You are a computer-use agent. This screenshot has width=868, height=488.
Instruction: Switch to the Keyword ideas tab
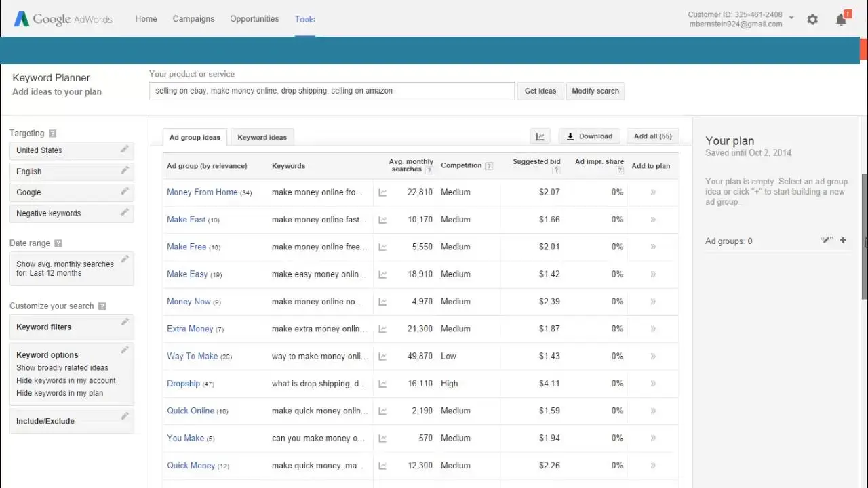(x=262, y=137)
